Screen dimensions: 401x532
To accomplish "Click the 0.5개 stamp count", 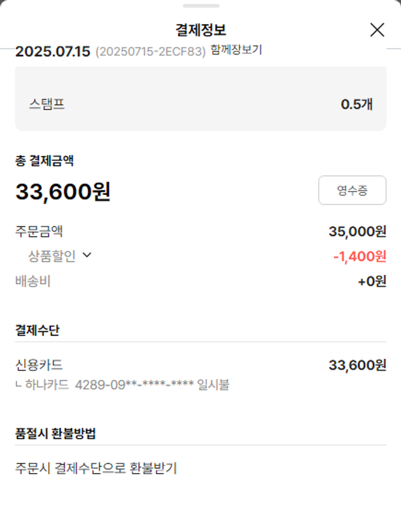I will [357, 104].
